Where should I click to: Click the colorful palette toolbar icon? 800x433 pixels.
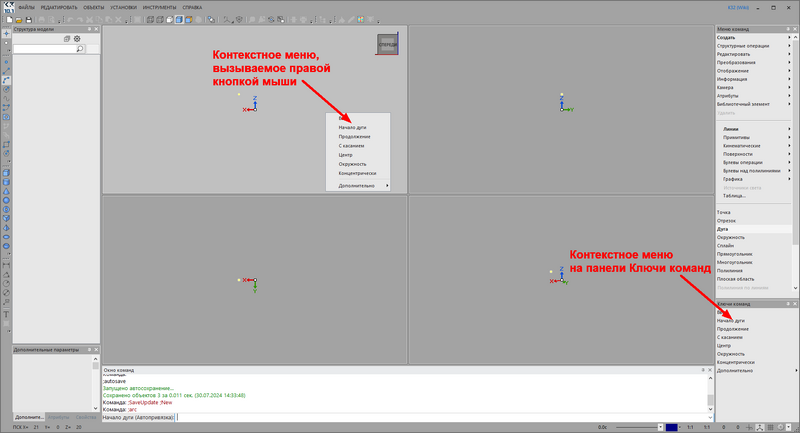[361, 20]
